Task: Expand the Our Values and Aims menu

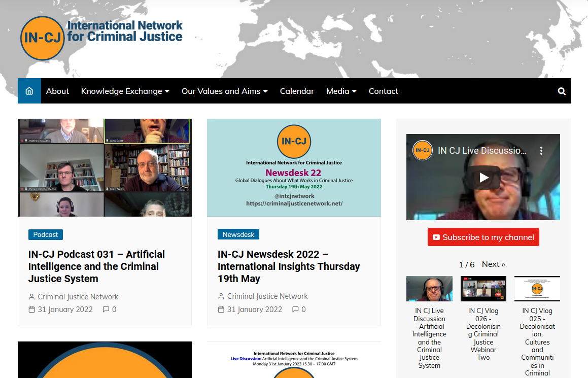Action: [x=225, y=91]
